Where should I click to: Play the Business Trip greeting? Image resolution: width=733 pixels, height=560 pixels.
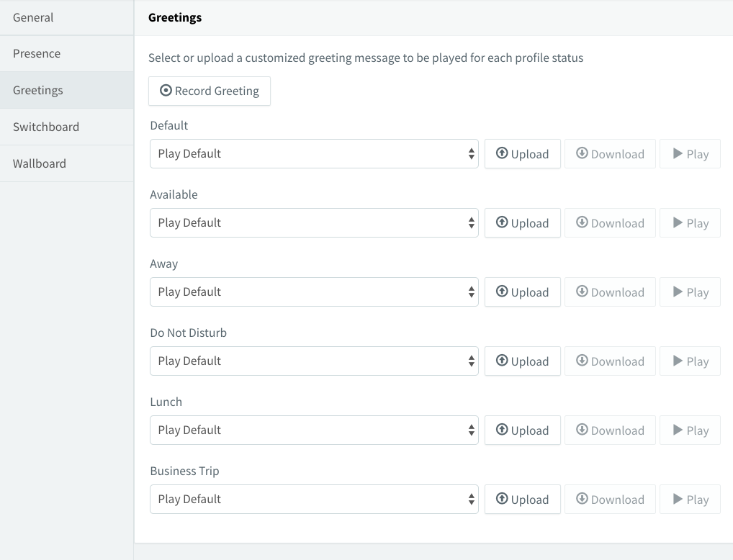(x=690, y=500)
